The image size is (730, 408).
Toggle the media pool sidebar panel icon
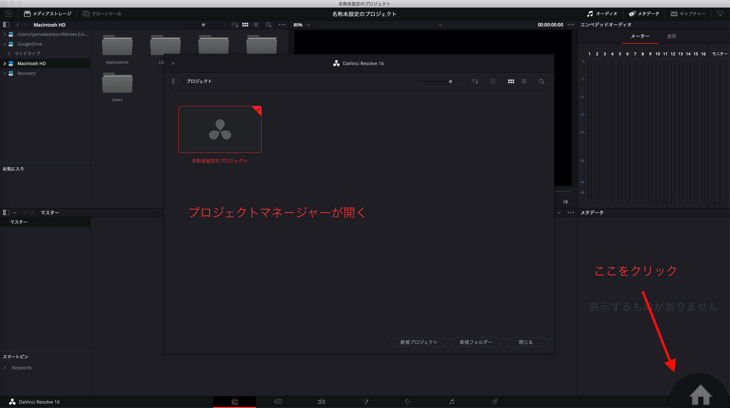(6, 212)
